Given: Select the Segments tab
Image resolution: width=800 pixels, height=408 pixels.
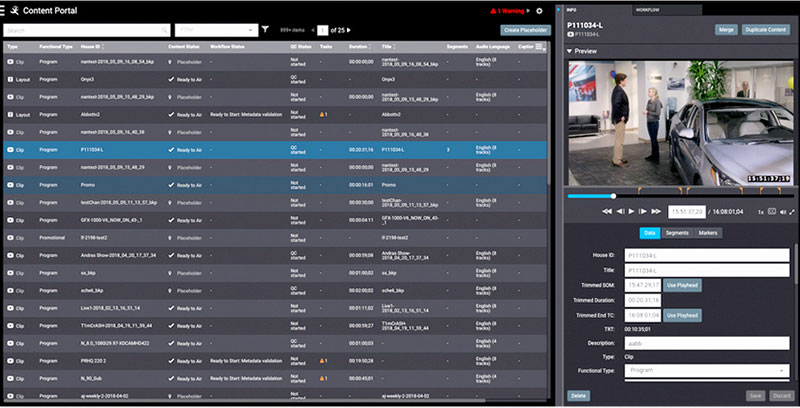Looking at the screenshot, I should [x=677, y=233].
